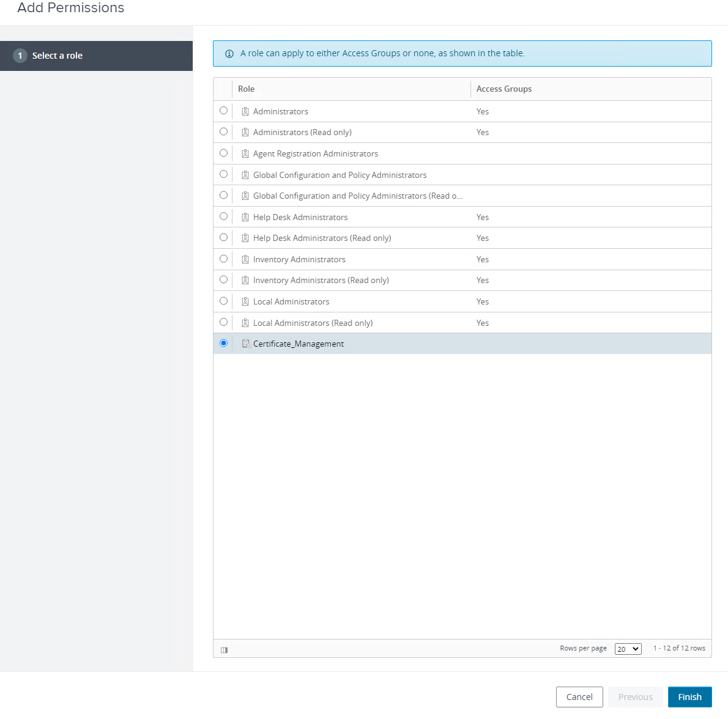Click role icon beside Help Desk Administrators

click(245, 217)
